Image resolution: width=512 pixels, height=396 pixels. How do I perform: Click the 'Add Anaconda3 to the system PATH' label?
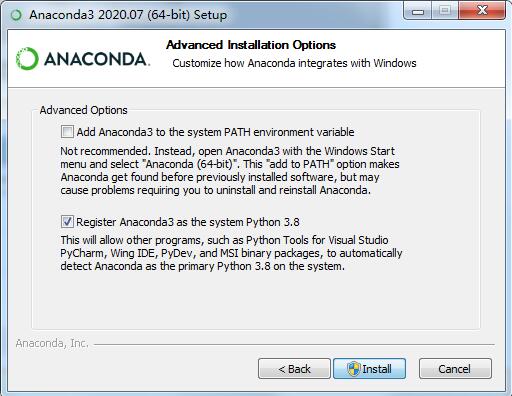coord(215,132)
